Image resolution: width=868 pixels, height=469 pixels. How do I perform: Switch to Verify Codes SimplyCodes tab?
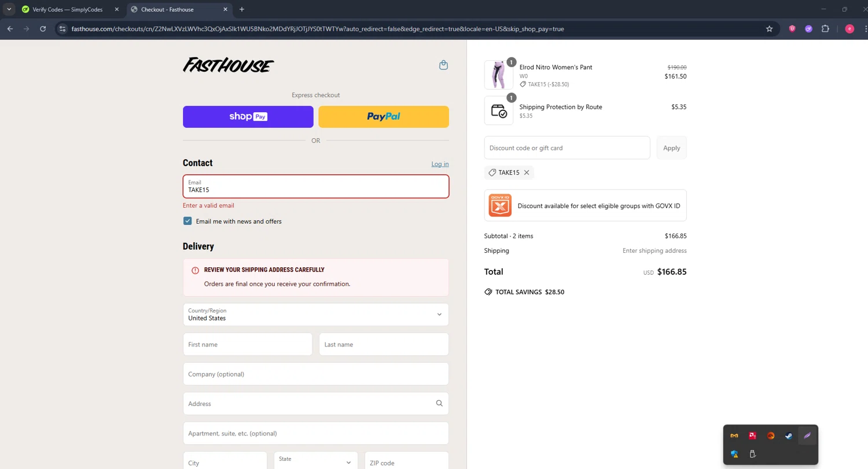(69, 9)
